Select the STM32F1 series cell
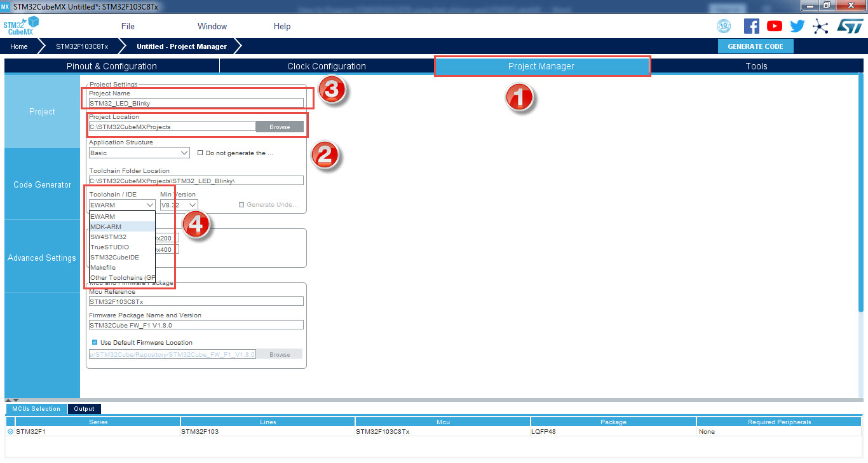Image resolution: width=868 pixels, height=463 pixels. [x=98, y=431]
